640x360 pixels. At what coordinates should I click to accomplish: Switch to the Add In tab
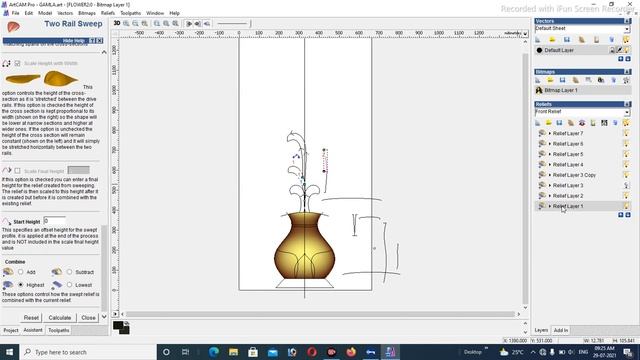[x=561, y=330]
